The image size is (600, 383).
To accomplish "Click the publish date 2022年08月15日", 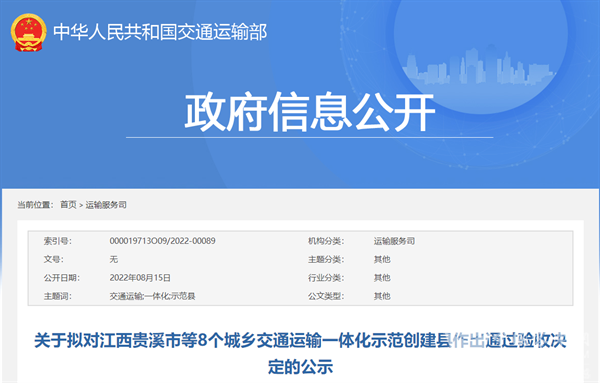I will (140, 278).
